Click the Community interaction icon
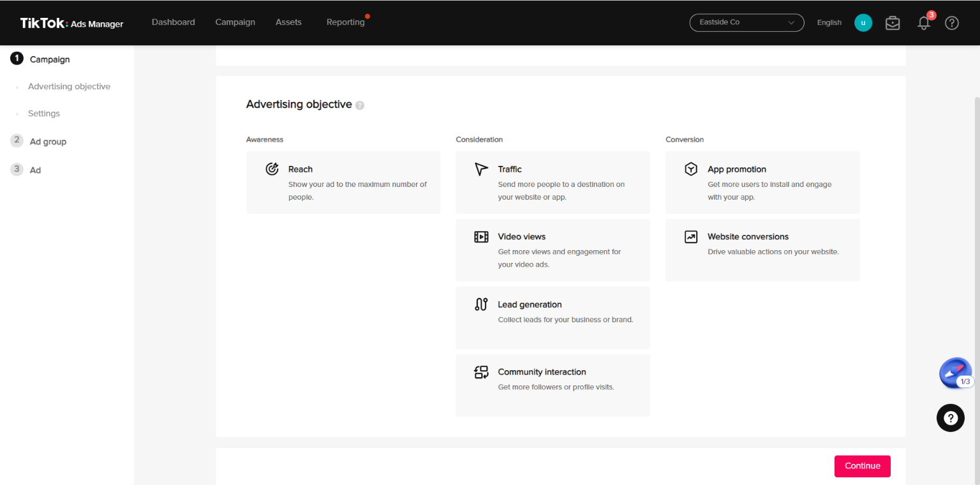Screen dimensions: 980x485 (x=481, y=372)
